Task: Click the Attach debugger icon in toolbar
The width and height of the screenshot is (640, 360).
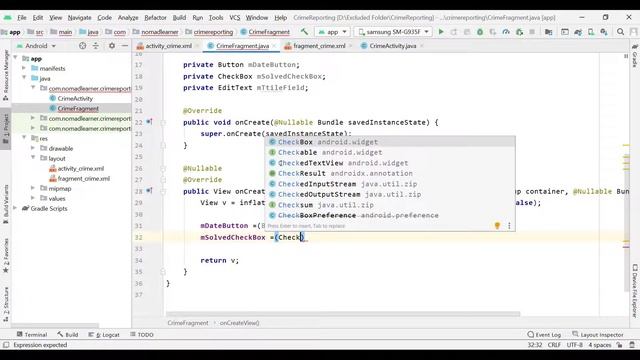Action: (x=519, y=31)
